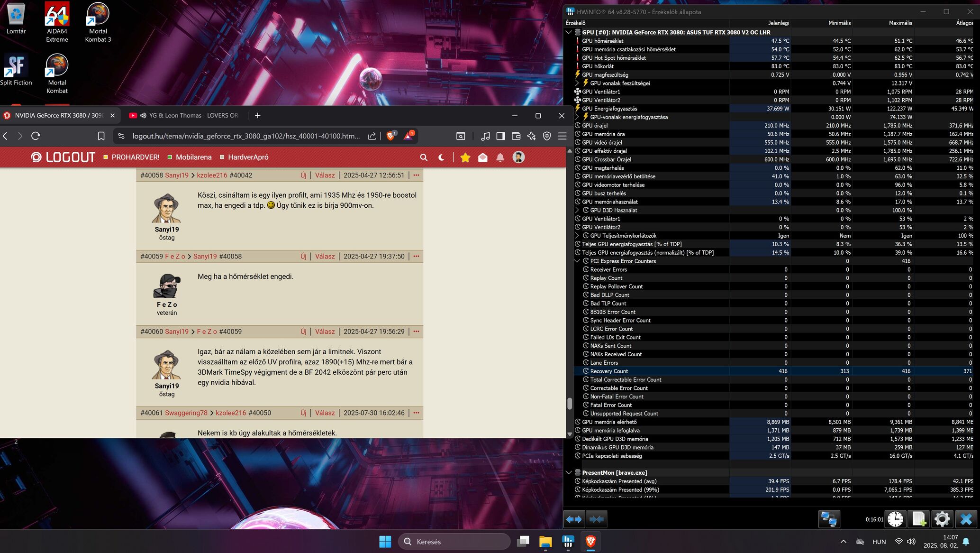Share the current page link
This screenshot has height=553, width=980.
click(x=372, y=136)
